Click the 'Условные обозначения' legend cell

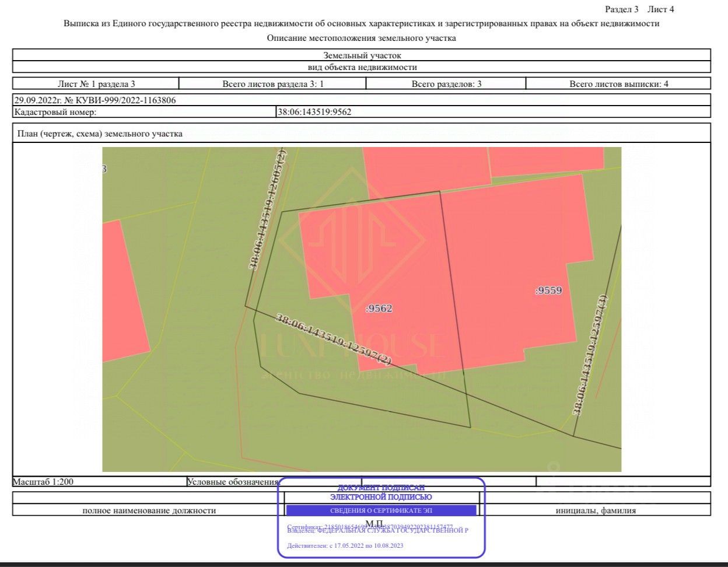click(x=233, y=482)
